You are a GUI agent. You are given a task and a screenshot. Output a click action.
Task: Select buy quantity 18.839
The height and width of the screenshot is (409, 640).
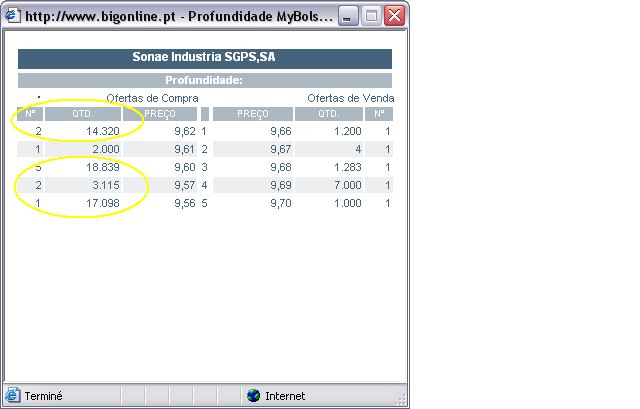pos(103,167)
